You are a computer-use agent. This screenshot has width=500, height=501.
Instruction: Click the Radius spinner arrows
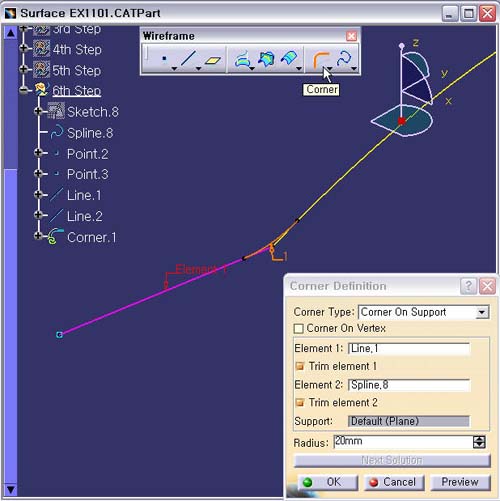coord(479,442)
